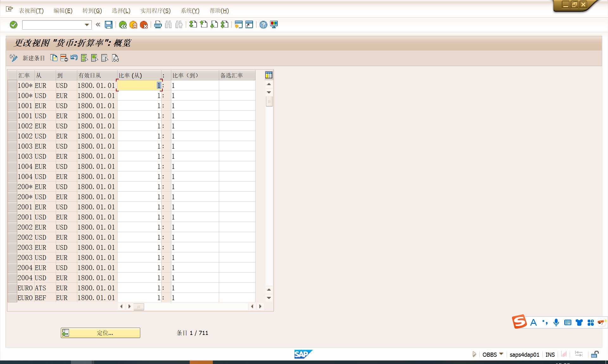Click the green Enter checkmark icon
608x364 pixels.
pos(13,25)
